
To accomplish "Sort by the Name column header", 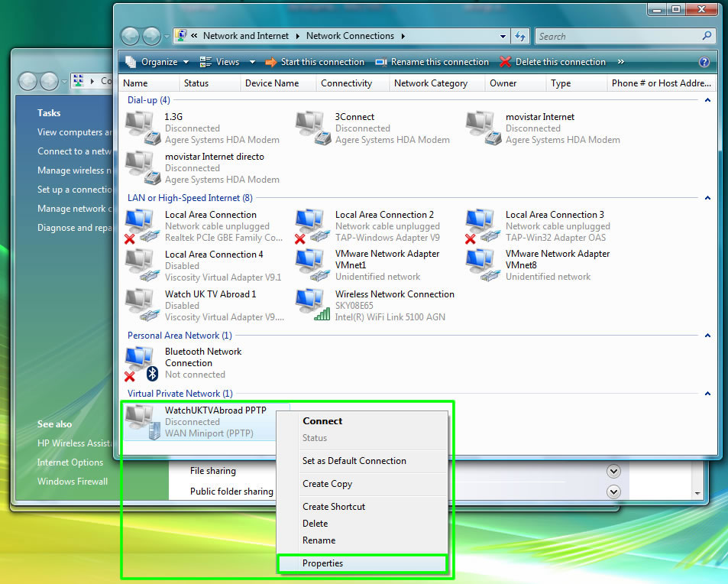I will click(148, 83).
